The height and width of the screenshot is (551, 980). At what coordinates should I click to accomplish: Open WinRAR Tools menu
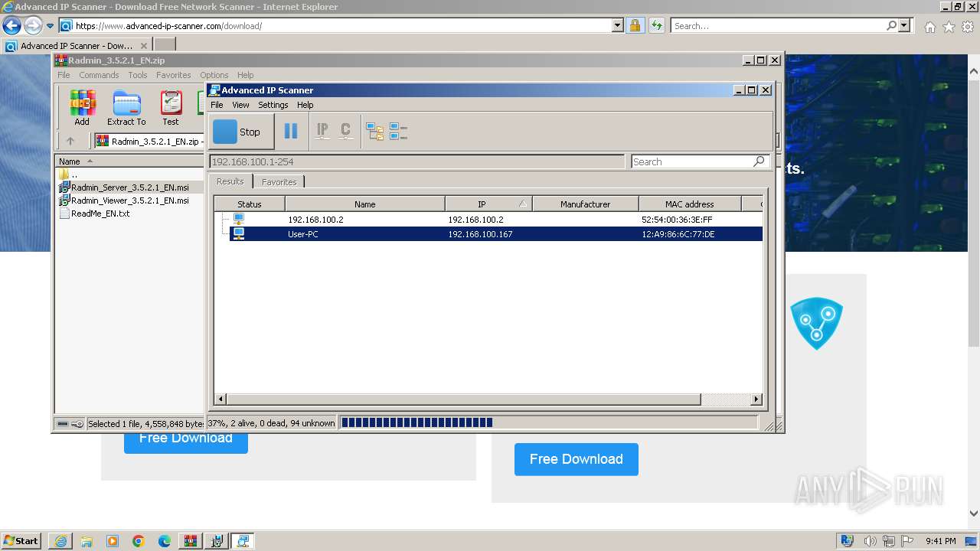click(138, 75)
